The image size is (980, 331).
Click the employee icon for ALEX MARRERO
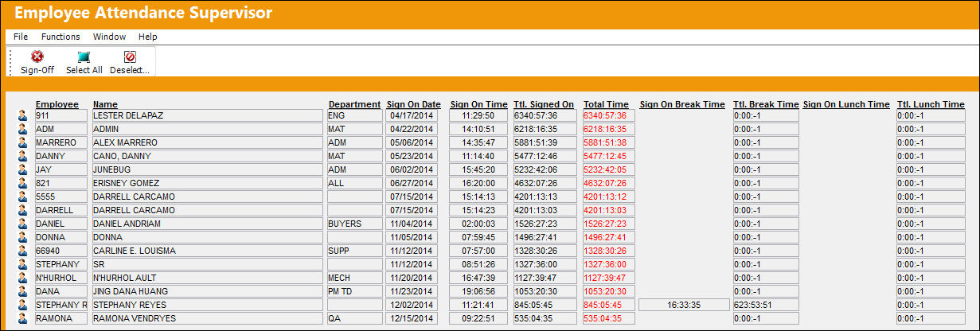(x=22, y=142)
